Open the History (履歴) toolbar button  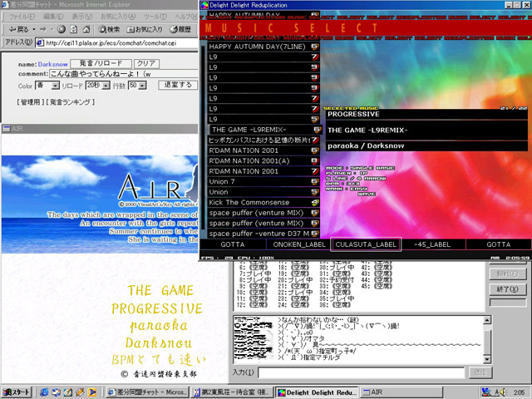point(182,29)
